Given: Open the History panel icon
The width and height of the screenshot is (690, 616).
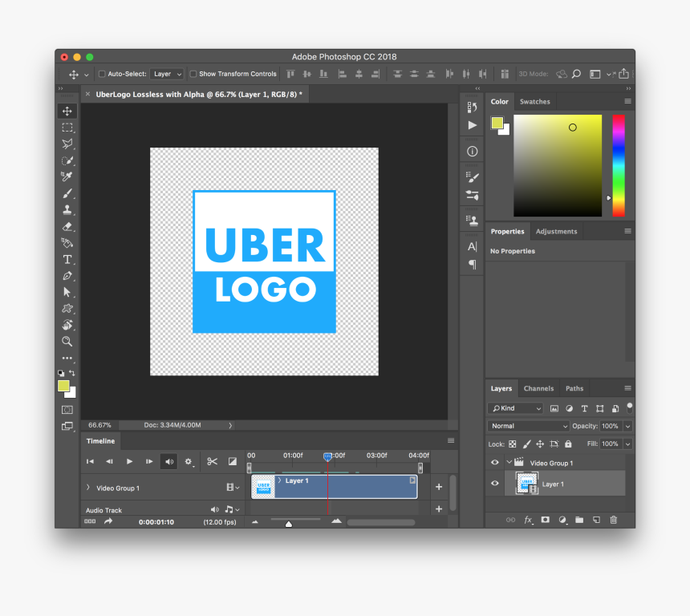Looking at the screenshot, I should (x=473, y=107).
